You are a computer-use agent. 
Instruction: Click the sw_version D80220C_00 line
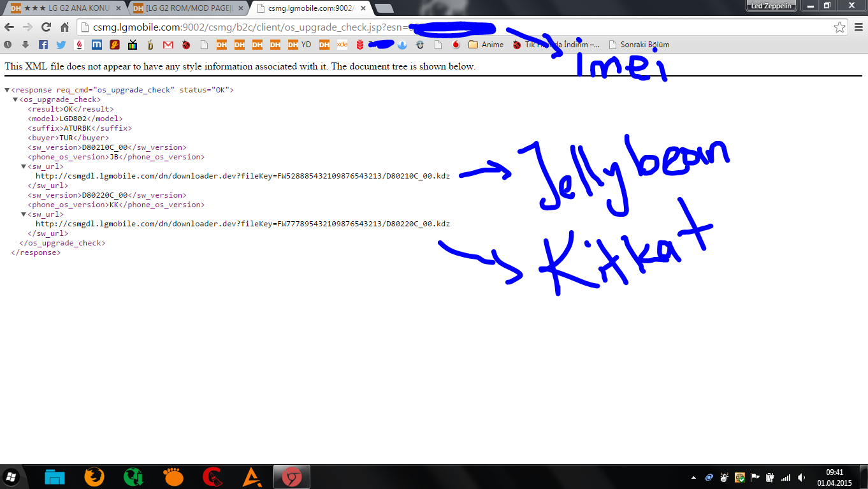[x=107, y=195]
